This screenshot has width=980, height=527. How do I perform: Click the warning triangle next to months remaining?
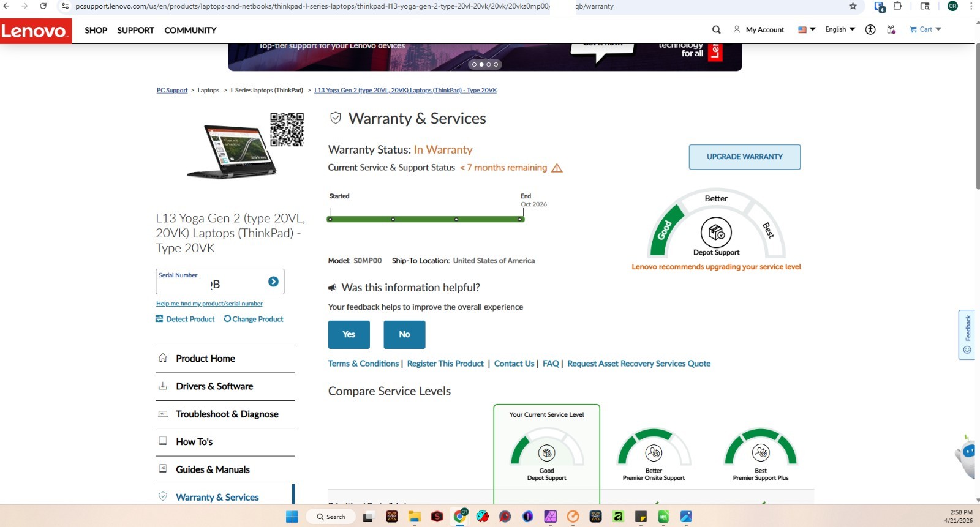(x=557, y=168)
